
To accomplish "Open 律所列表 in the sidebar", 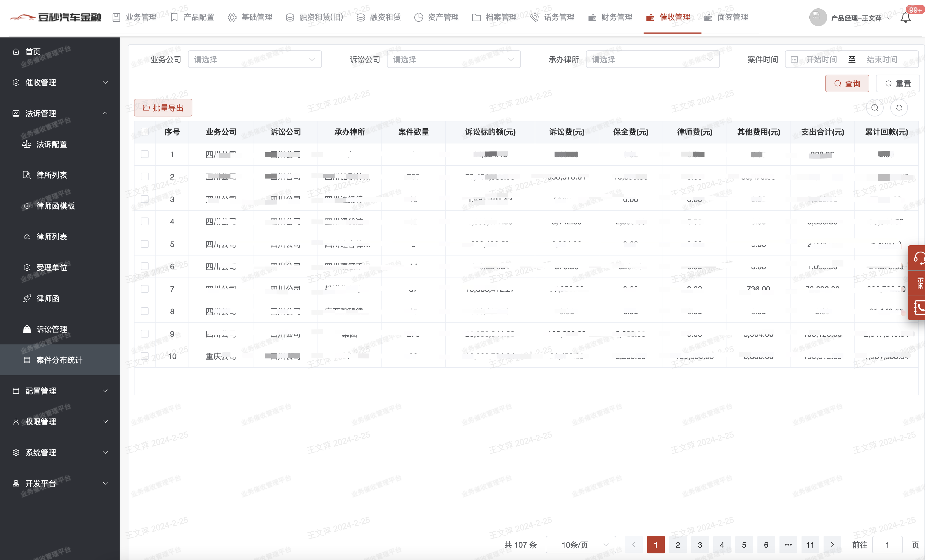I will [x=52, y=175].
